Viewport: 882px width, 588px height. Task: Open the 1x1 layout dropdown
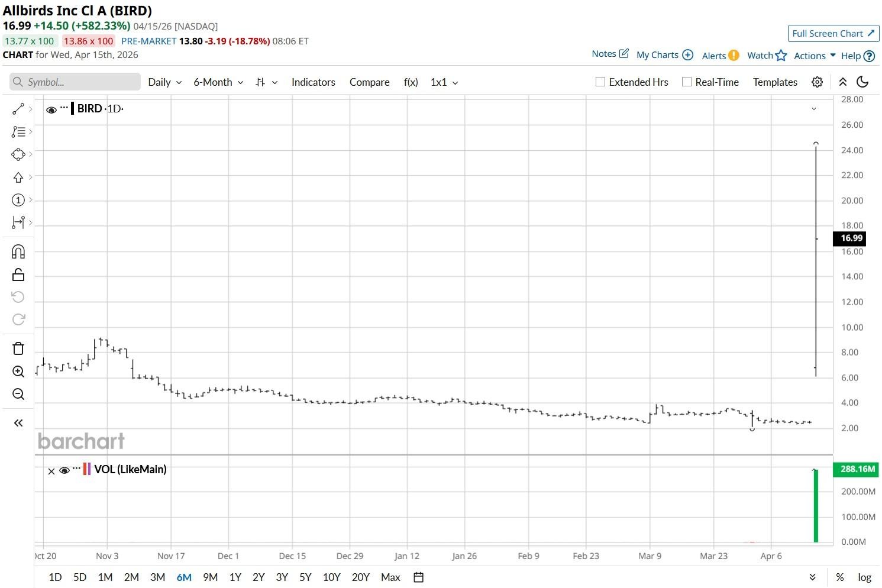pos(444,82)
